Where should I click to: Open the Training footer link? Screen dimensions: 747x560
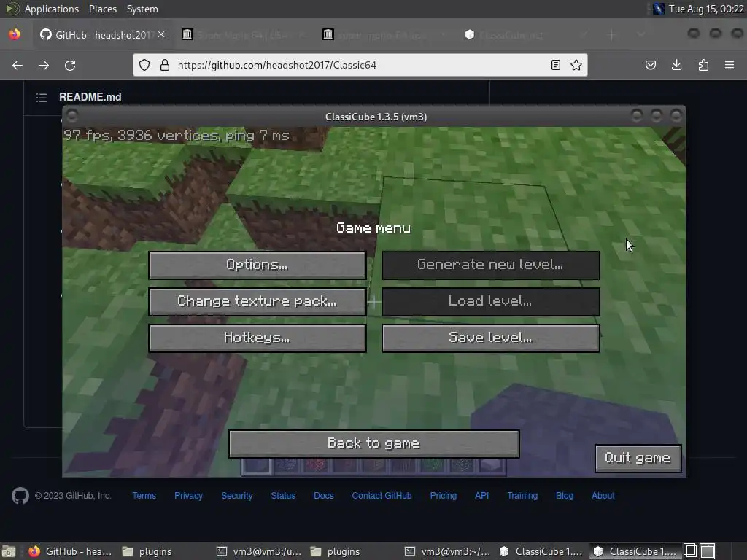522,496
